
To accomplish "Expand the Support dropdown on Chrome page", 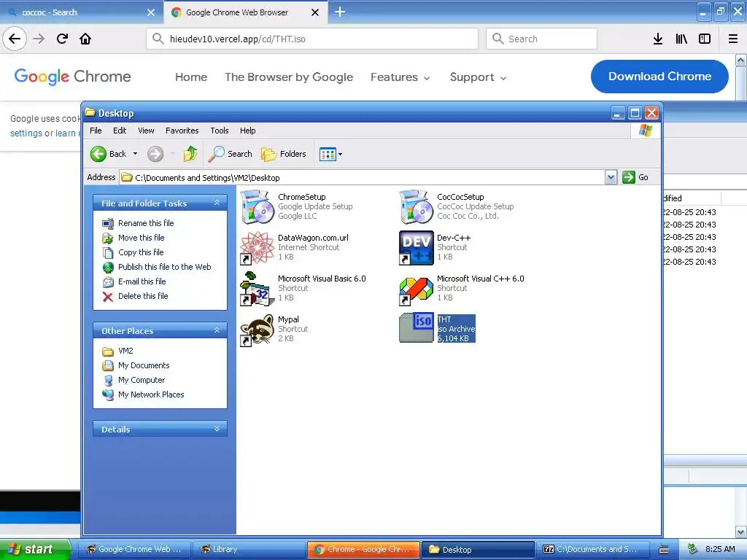I will [478, 77].
